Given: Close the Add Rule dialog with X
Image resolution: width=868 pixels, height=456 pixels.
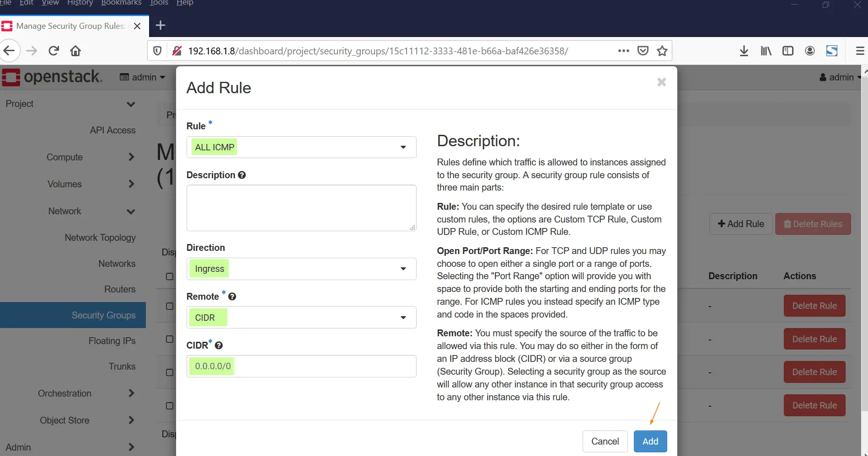Looking at the screenshot, I should 661,82.
